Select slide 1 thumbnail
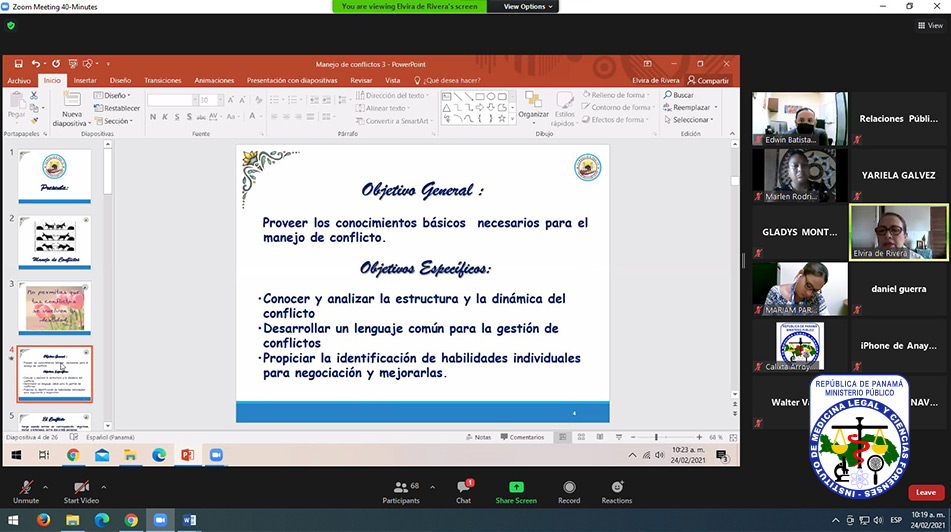 tap(55, 176)
